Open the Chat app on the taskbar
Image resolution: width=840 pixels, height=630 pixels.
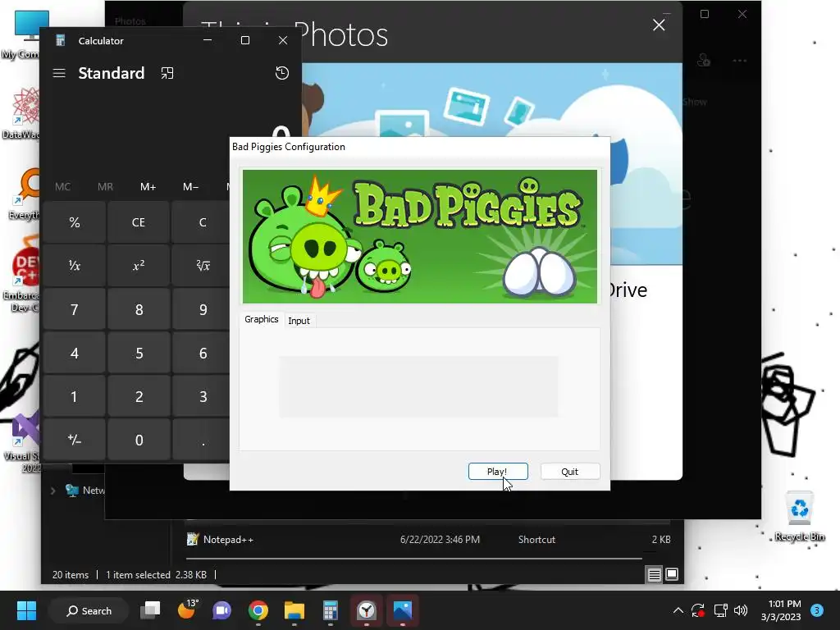click(221, 610)
